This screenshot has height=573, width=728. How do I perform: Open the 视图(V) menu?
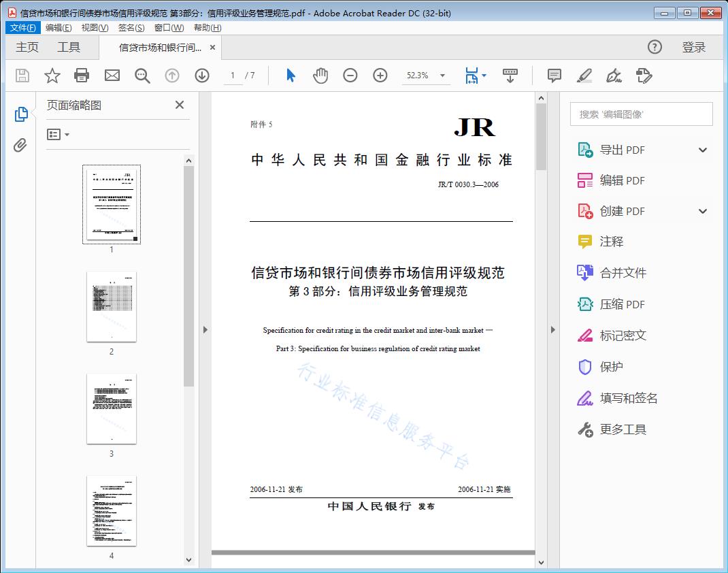click(x=95, y=28)
